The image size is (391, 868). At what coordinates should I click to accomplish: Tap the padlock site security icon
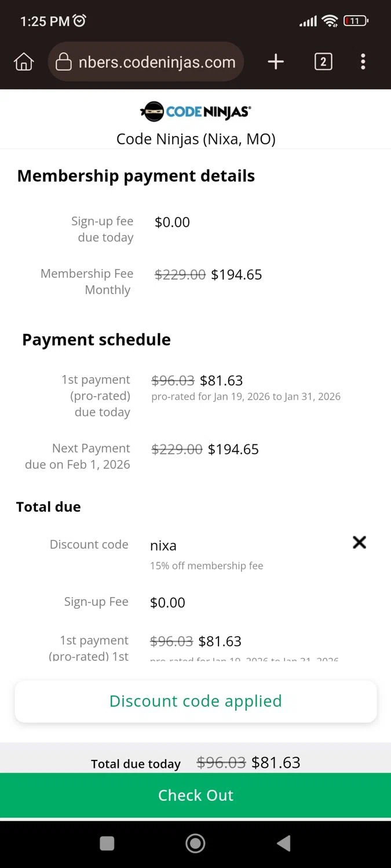pos(63,62)
